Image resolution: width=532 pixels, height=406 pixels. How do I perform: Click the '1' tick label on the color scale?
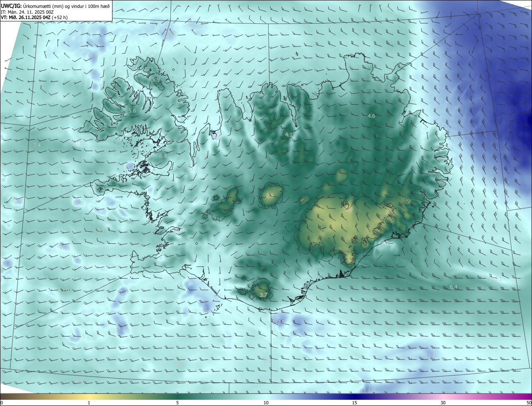click(x=89, y=403)
